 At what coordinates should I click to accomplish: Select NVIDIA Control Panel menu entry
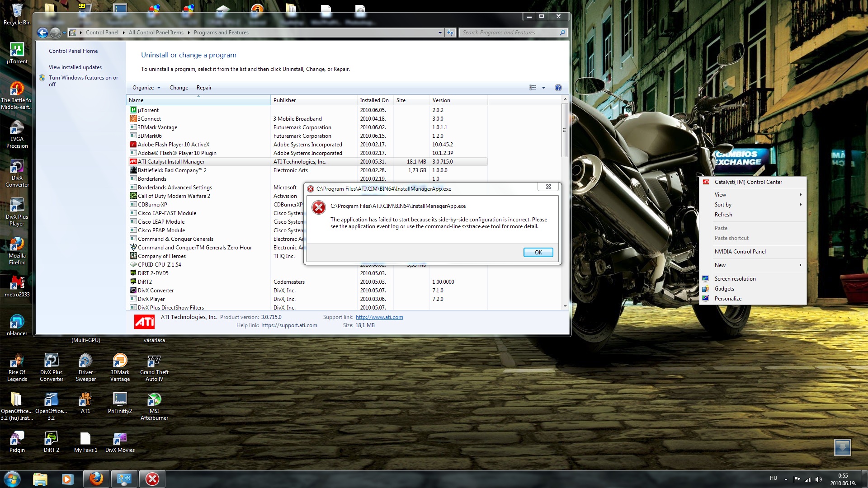(x=753, y=252)
